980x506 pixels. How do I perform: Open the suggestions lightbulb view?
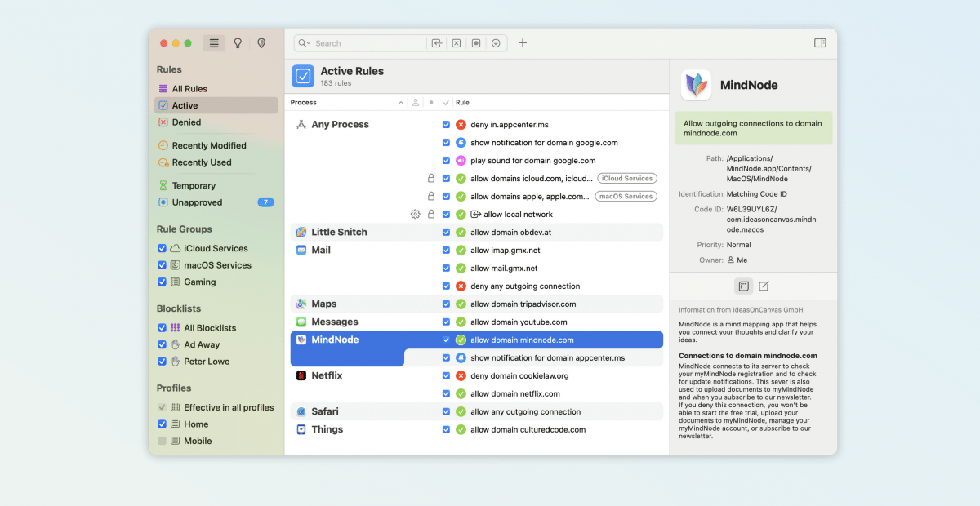(238, 43)
